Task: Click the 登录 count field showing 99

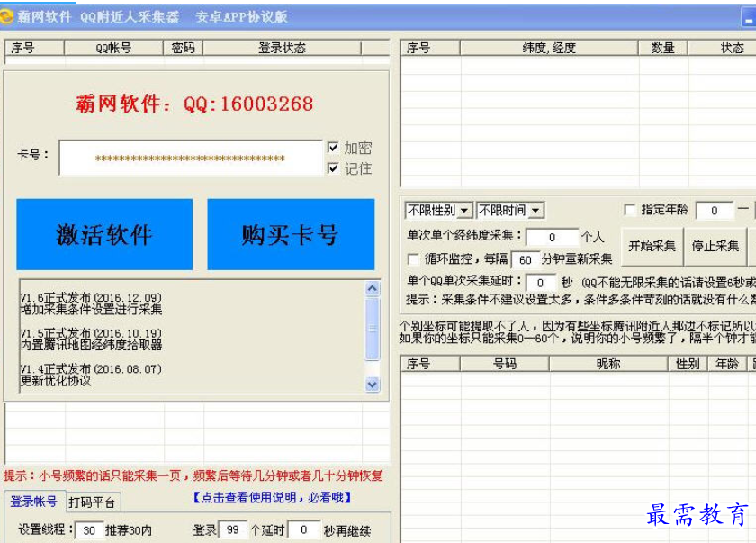Action: [x=233, y=529]
